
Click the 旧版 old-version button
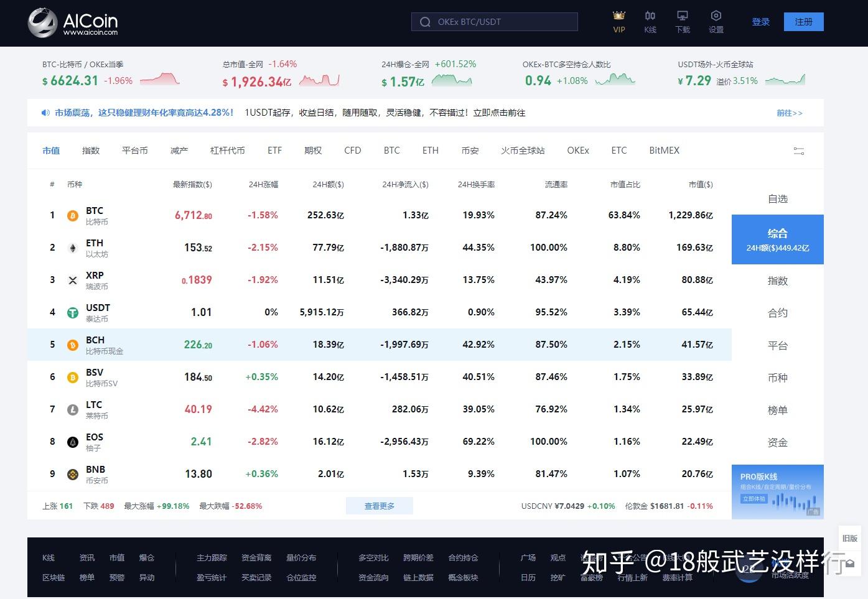[850, 539]
